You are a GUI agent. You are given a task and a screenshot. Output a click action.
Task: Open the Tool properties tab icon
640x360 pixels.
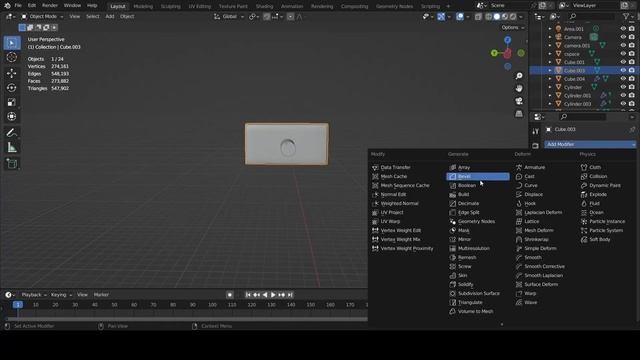(536, 131)
